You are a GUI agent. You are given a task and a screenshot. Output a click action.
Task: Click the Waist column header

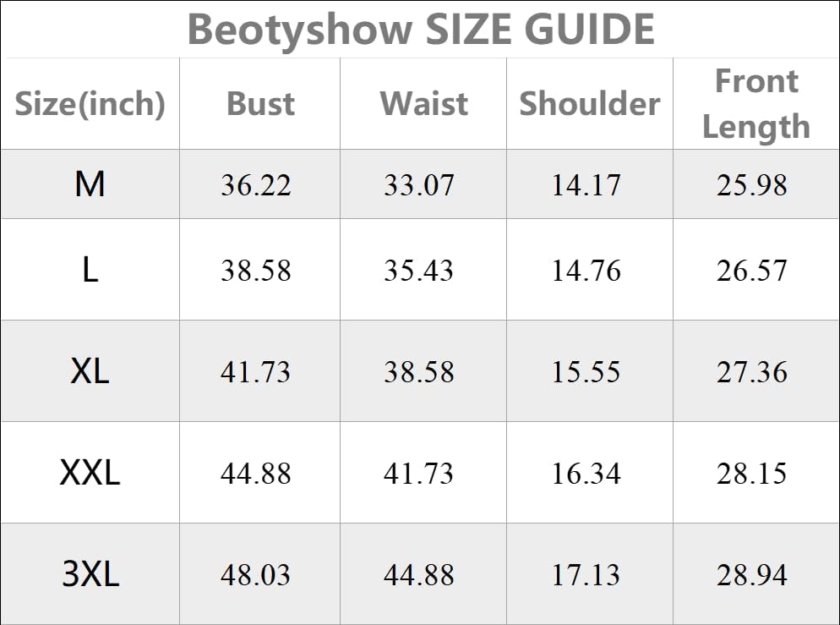pyautogui.click(x=423, y=104)
